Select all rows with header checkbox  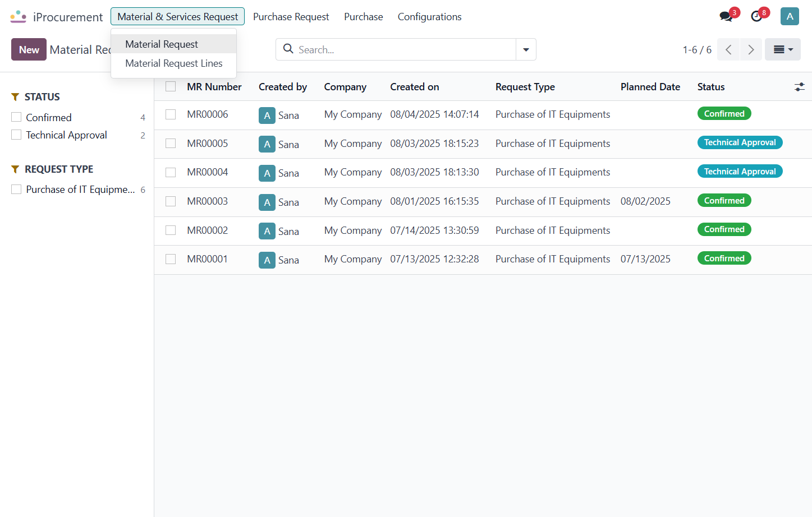point(171,86)
